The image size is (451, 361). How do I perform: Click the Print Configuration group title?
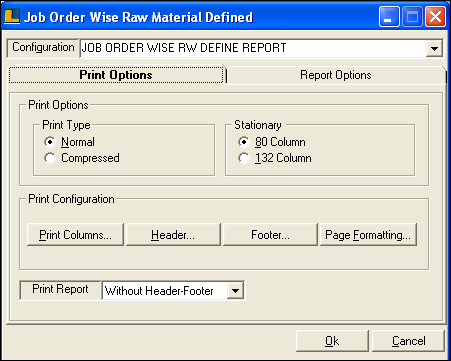click(x=71, y=199)
